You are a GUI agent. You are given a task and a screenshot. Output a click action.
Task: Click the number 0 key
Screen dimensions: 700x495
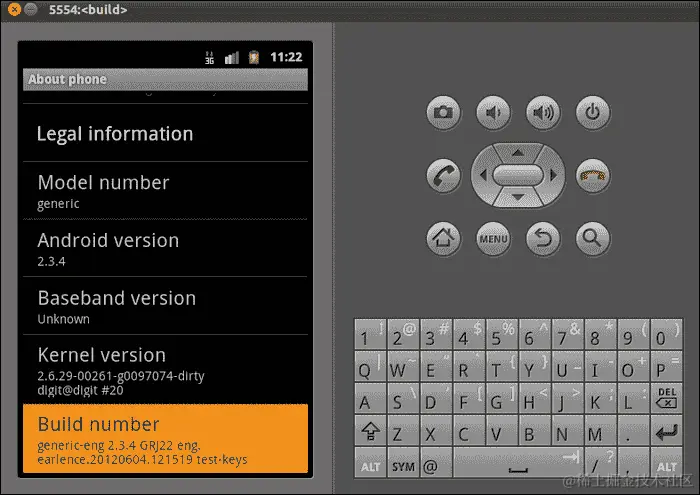pyautogui.click(x=667, y=334)
